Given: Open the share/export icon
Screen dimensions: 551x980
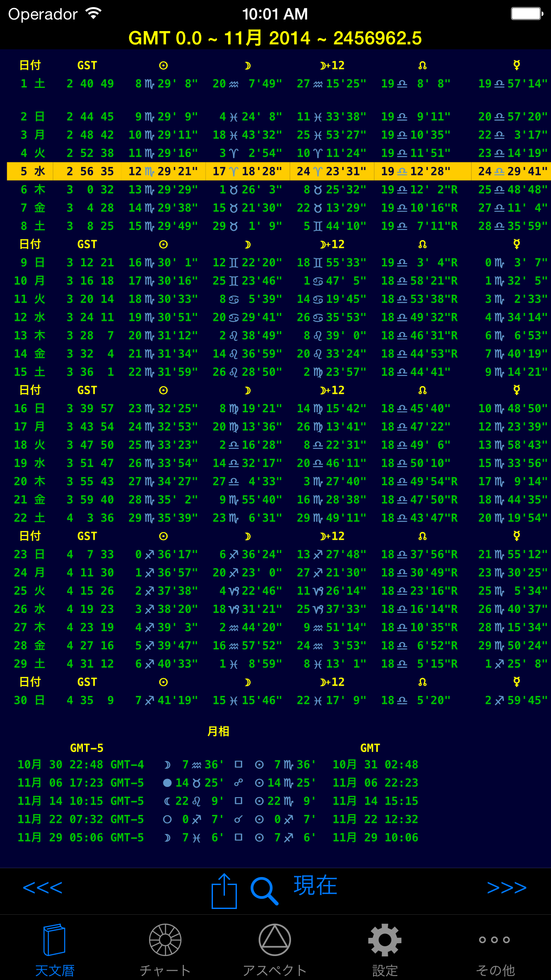Looking at the screenshot, I should point(224,891).
